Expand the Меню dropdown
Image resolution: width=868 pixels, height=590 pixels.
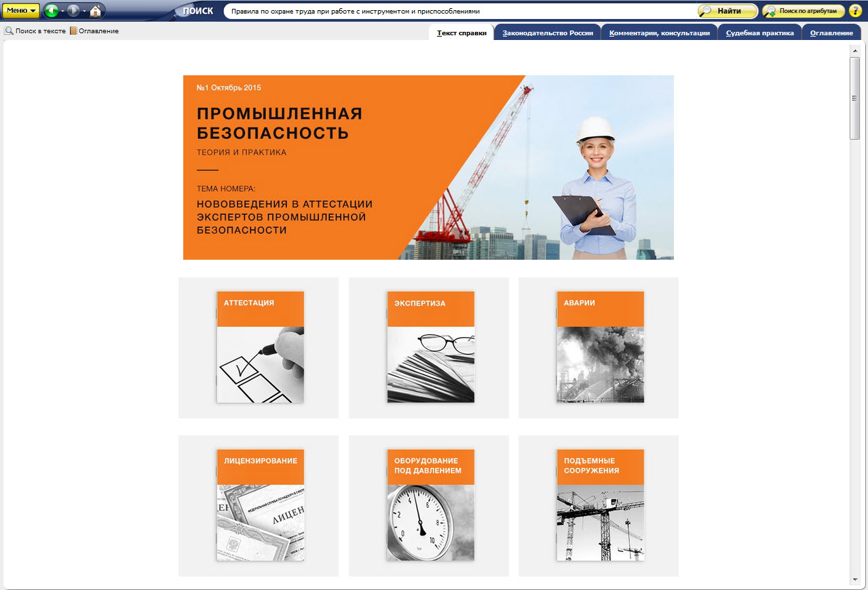click(21, 11)
